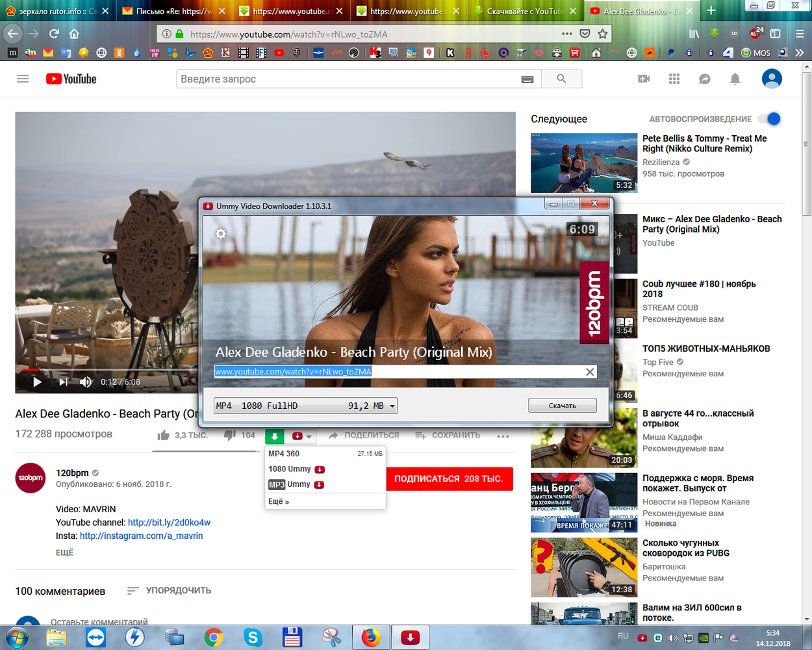Screen dimensions: 812x650
Task: Click the ПОДЕЛИТЬСЯ share button
Action: [364, 435]
